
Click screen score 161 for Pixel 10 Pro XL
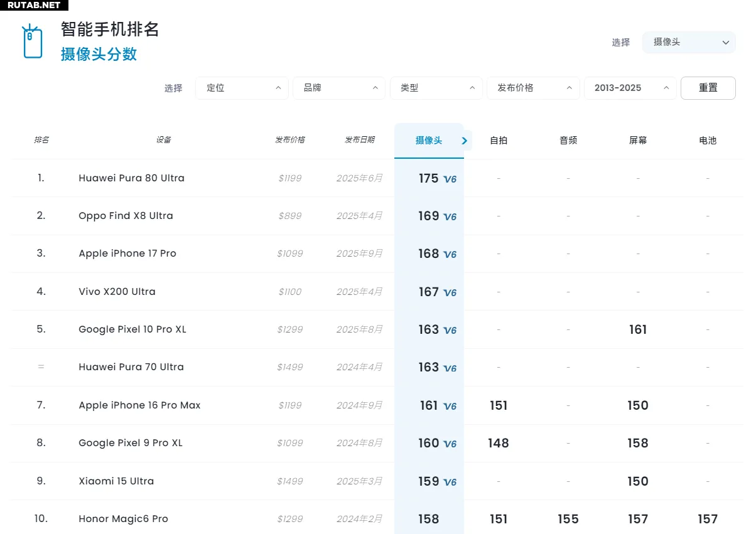638,329
